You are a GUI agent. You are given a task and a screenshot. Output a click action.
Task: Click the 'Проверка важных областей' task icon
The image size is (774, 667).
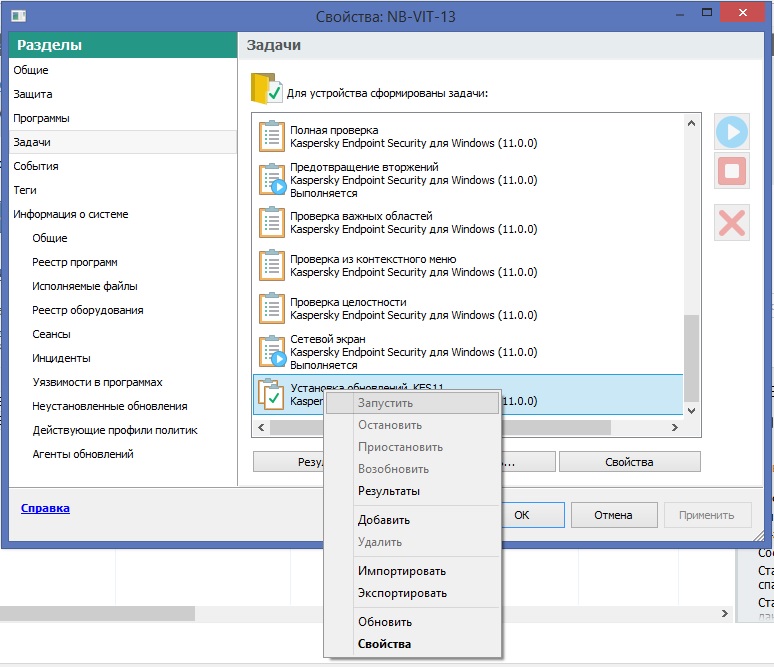click(272, 222)
